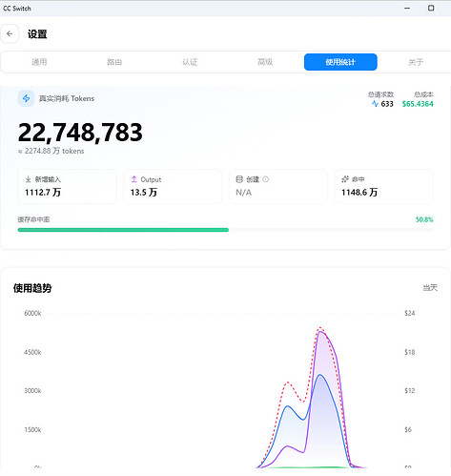The image size is (451, 476).
Task: Click the request count pulse icon
Action: [375, 104]
